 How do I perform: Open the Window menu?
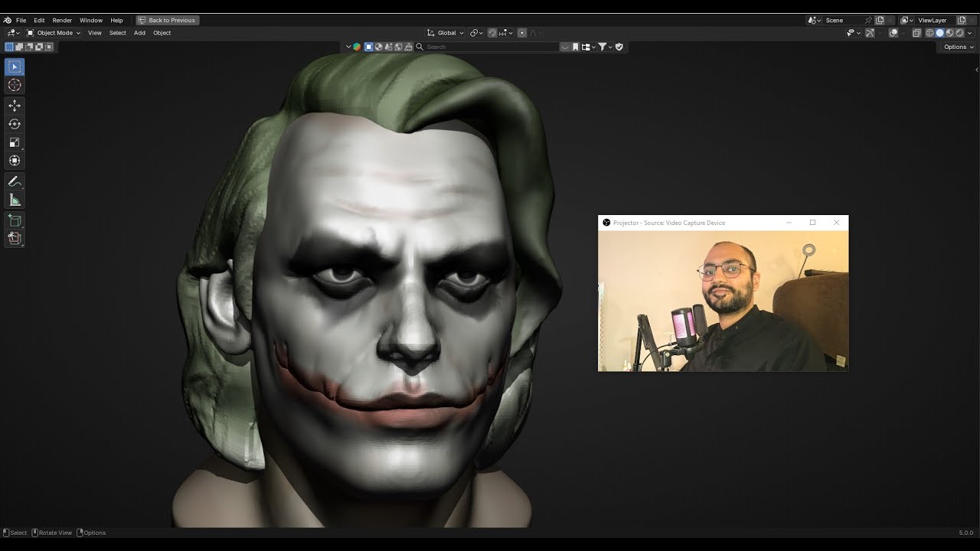point(91,20)
